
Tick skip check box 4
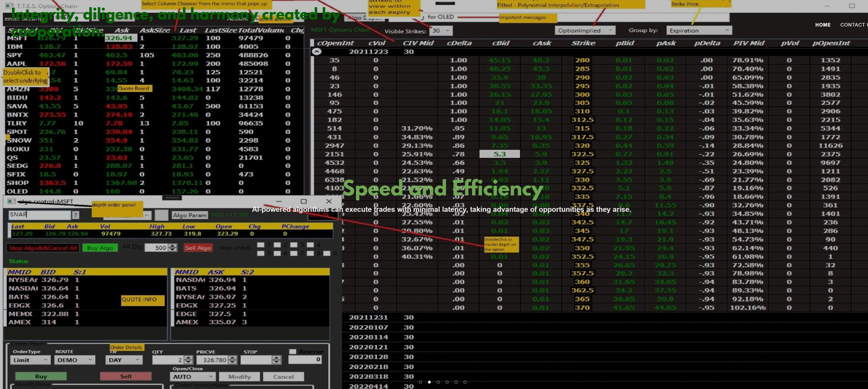[x=310, y=245]
